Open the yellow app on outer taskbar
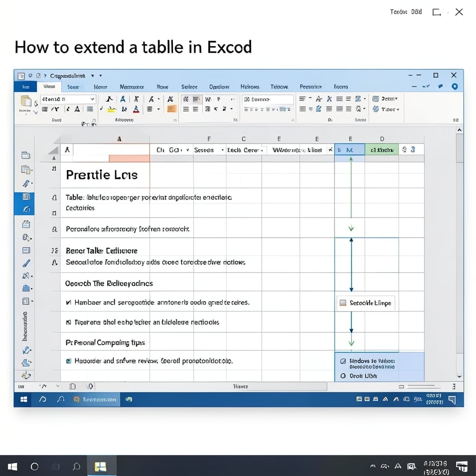The image size is (476, 476). 100,466
